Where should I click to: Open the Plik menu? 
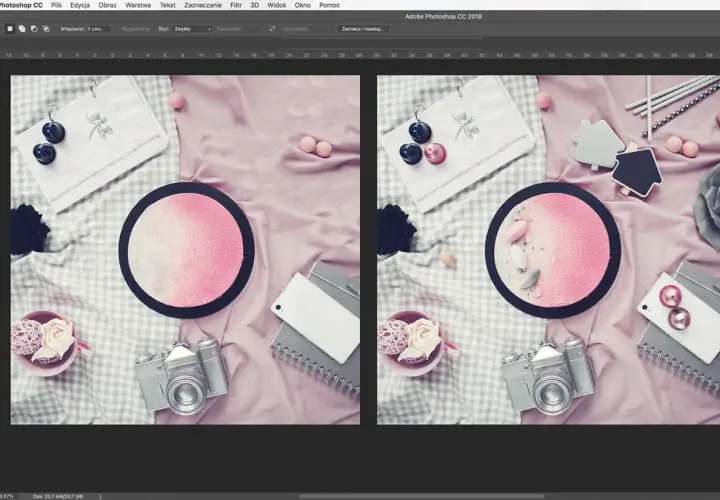(56, 5)
